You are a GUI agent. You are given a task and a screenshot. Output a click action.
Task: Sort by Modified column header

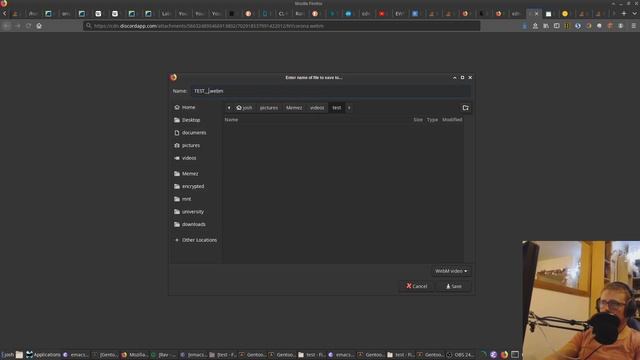coord(452,120)
